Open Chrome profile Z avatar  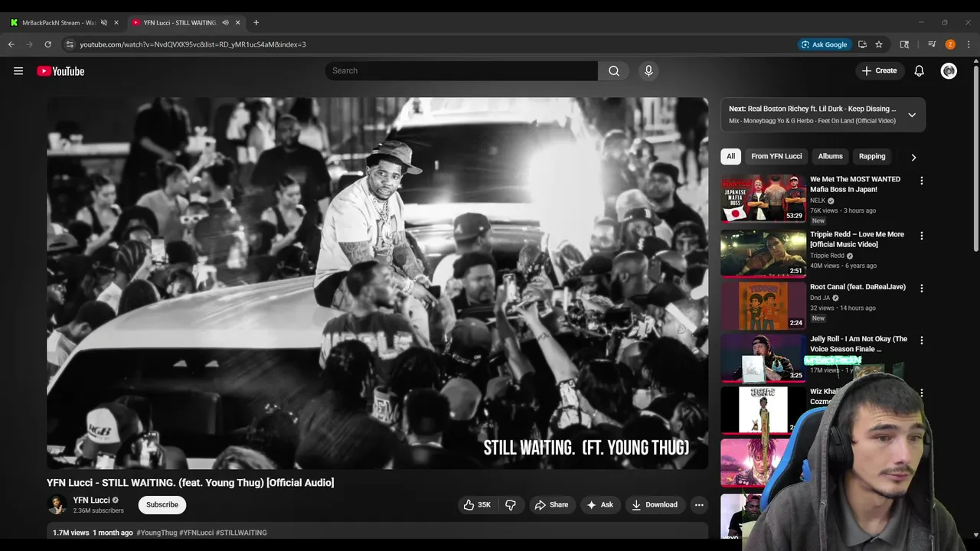pos(950,44)
